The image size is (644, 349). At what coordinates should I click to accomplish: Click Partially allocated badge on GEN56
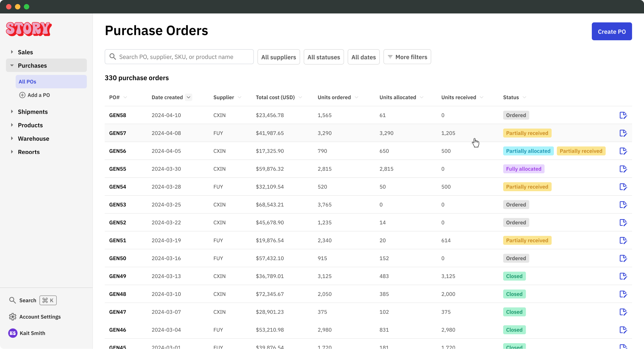528,151
